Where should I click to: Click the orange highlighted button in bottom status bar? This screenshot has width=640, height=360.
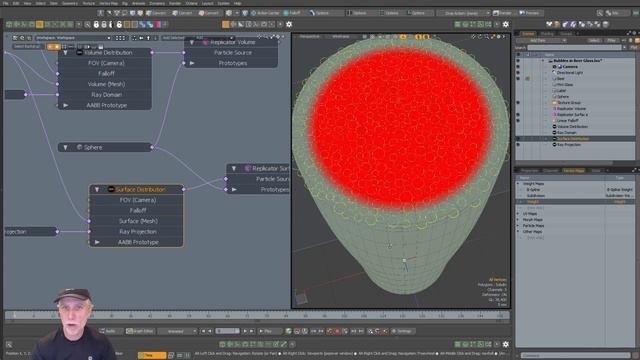pyautogui.click(x=152, y=355)
